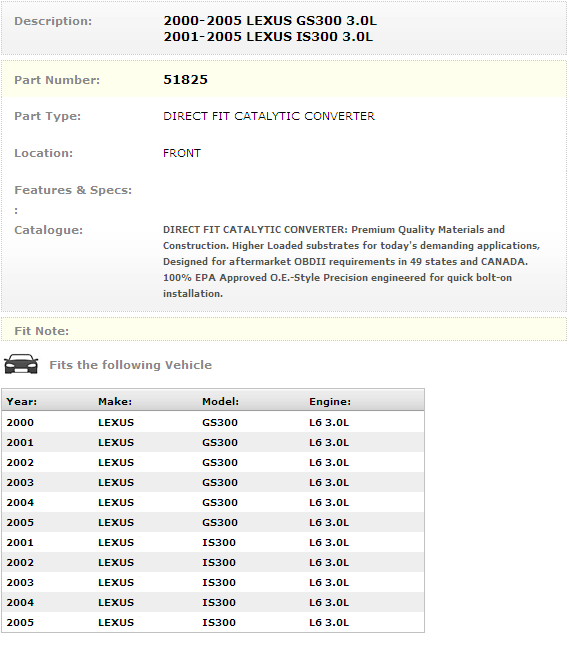Click GS300 model in the 2000 row
Image resolution: width=570 pixels, height=656 pixels.
[x=220, y=423]
